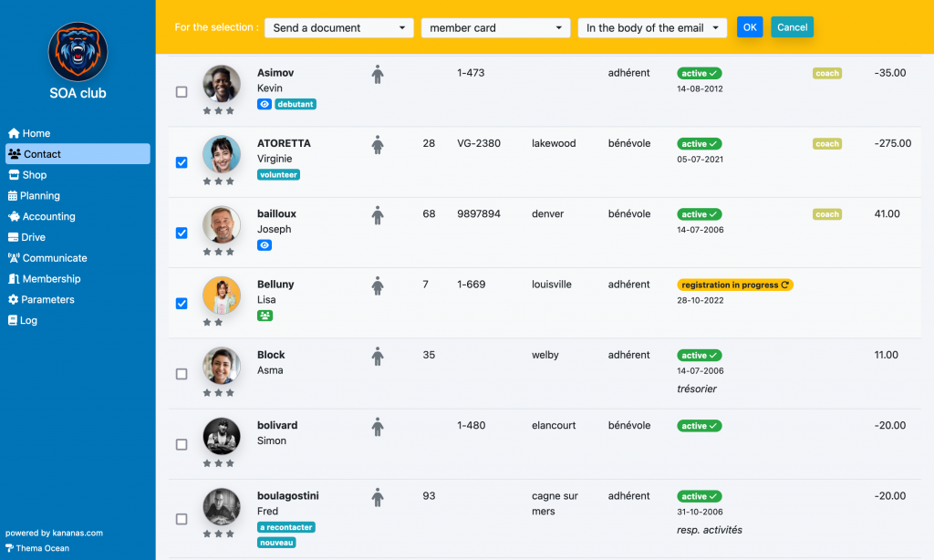This screenshot has width=934, height=560.
Task: Open the In the body of the email dropdown
Action: [x=652, y=28]
